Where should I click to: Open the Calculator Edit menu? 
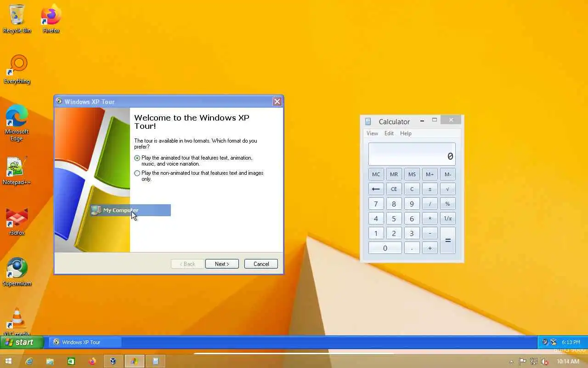click(389, 133)
